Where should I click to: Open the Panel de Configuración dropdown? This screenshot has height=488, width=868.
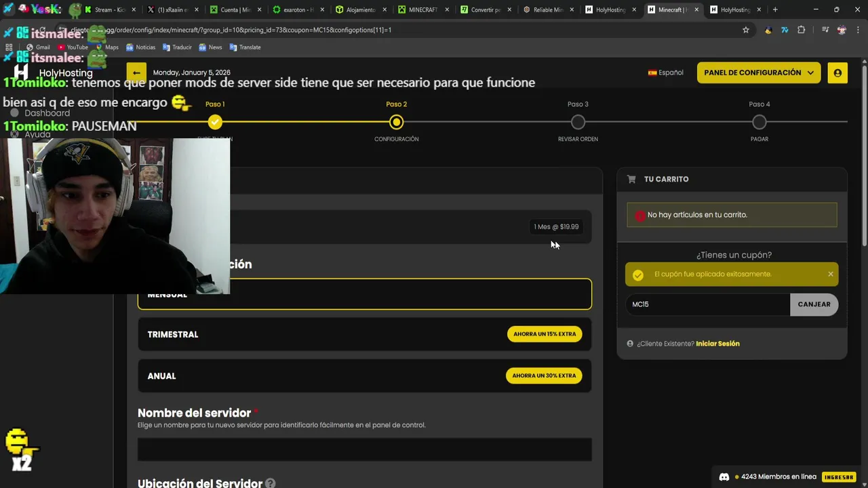(x=759, y=73)
